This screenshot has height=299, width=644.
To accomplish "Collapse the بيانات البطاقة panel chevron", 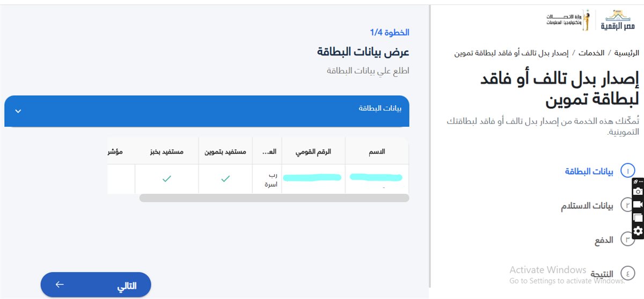I will tap(18, 111).
